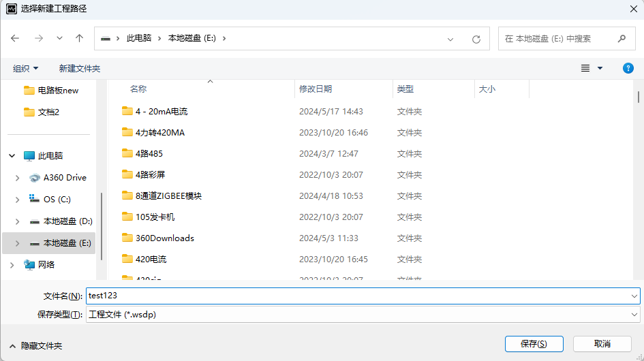This screenshot has width=644, height=361.
Task: Go up one folder level
Action: 79,38
